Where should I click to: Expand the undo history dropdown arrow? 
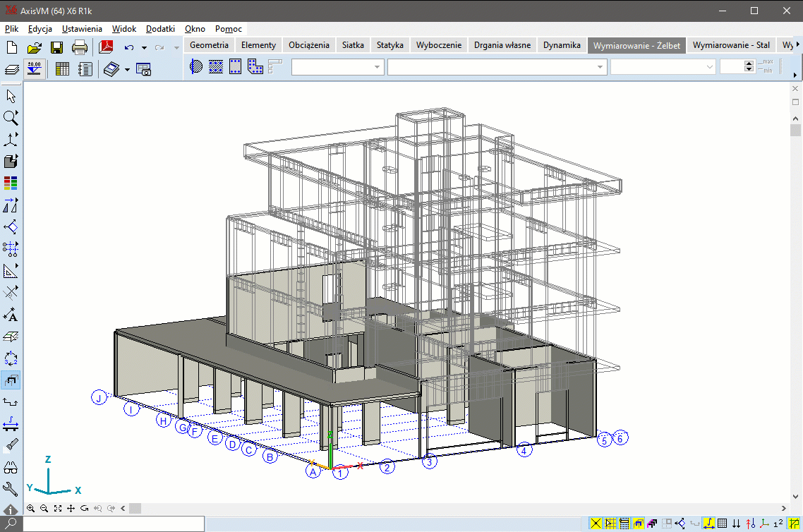144,48
